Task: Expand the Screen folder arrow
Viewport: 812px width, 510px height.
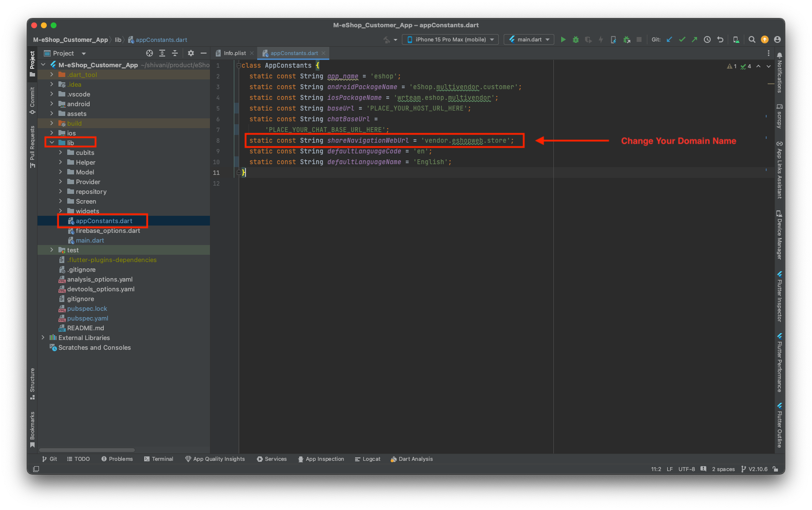Action: (60, 201)
